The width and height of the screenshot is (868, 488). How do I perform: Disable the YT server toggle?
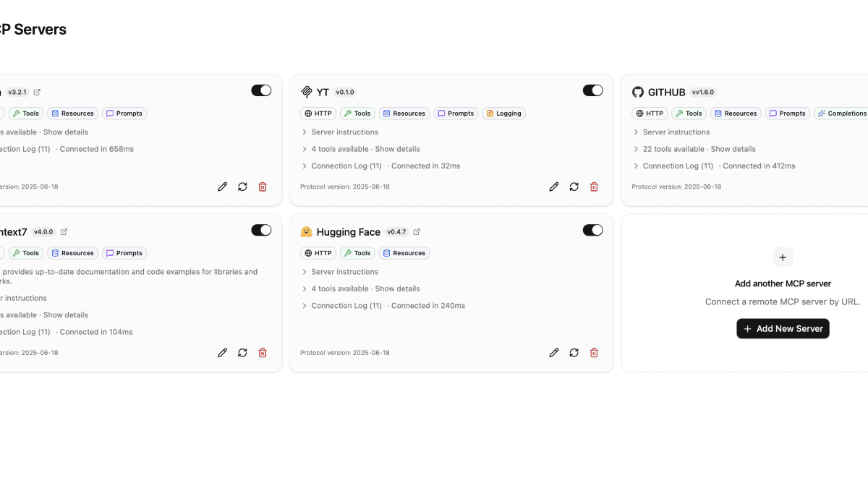pos(592,90)
